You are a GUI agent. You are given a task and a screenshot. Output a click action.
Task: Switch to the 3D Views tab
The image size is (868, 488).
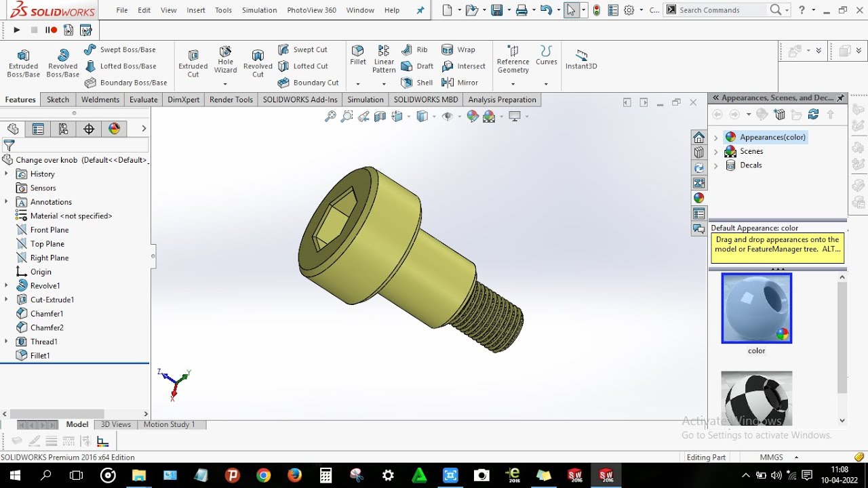[115, 424]
